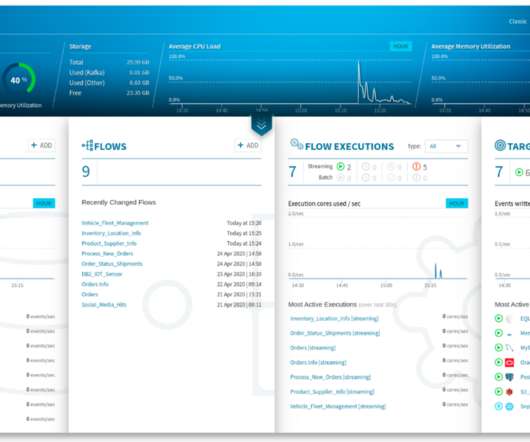Open Product_Supplier_Info [streaming] execution

tap(332, 392)
